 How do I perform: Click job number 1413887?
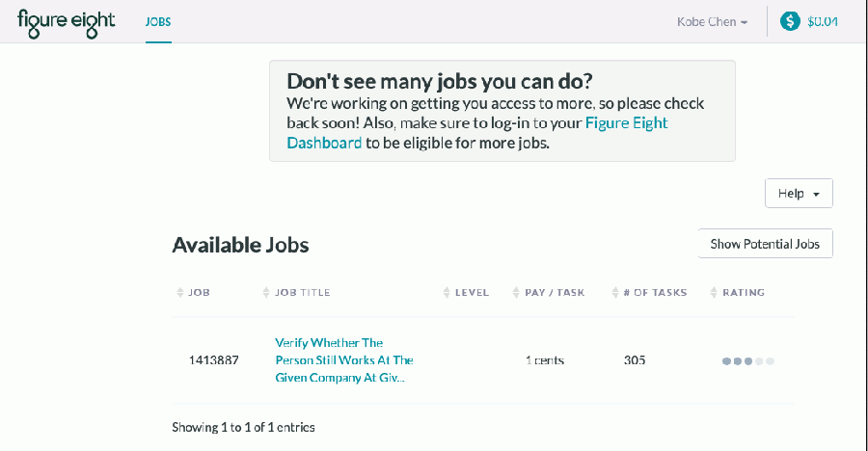tap(214, 360)
